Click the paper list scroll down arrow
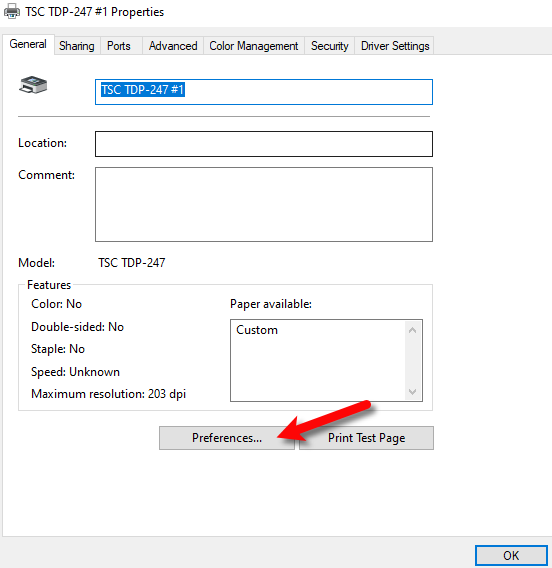Image resolution: width=552 pixels, height=568 pixels. tap(412, 392)
